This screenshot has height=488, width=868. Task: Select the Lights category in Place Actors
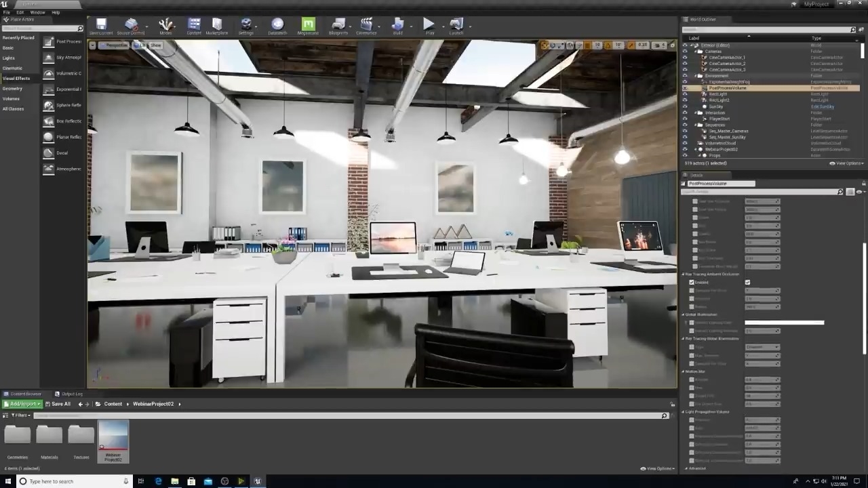coord(8,58)
